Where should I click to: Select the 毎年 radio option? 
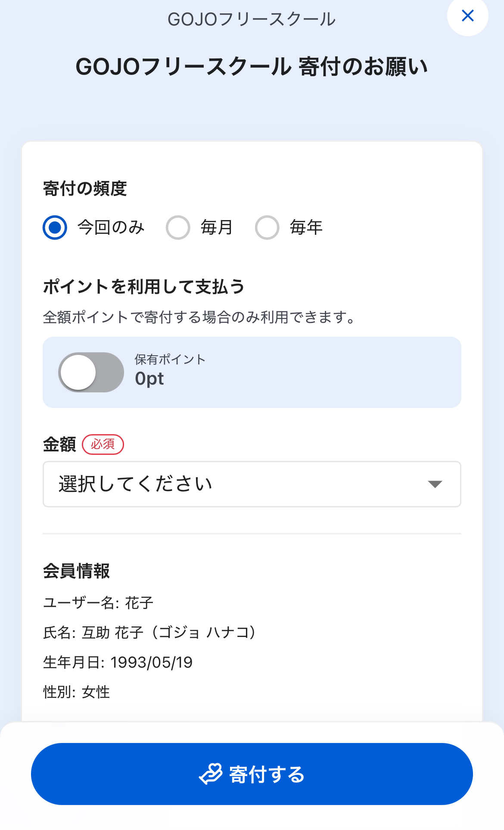[267, 227]
